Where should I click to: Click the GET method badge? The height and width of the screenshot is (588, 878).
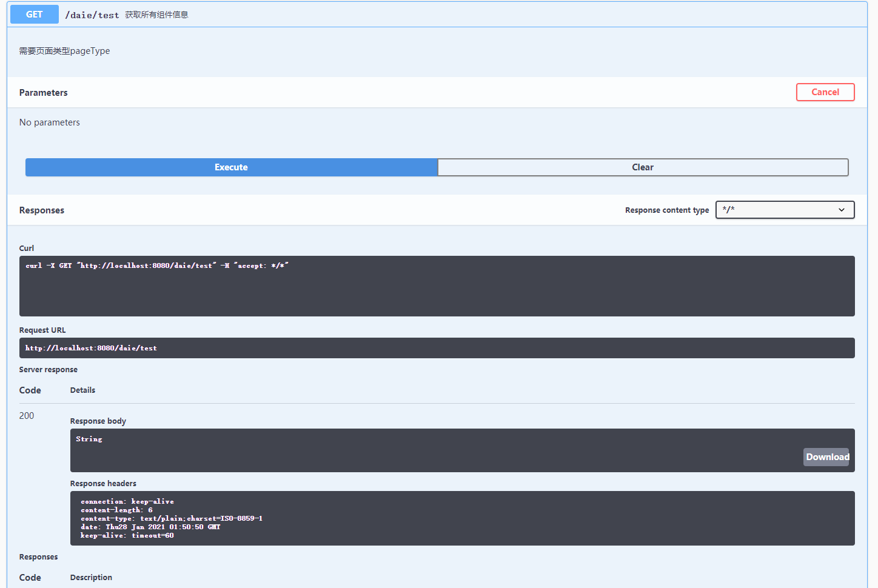pyautogui.click(x=34, y=14)
